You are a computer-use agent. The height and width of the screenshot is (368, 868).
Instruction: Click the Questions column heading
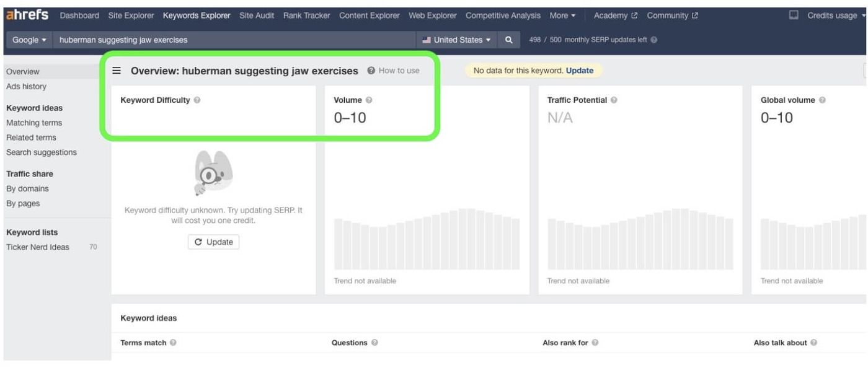pyautogui.click(x=350, y=343)
